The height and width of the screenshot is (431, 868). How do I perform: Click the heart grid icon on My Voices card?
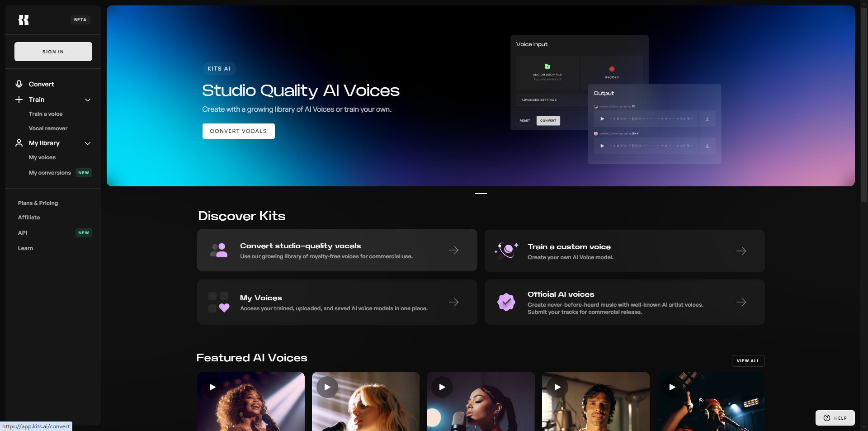coord(219,302)
